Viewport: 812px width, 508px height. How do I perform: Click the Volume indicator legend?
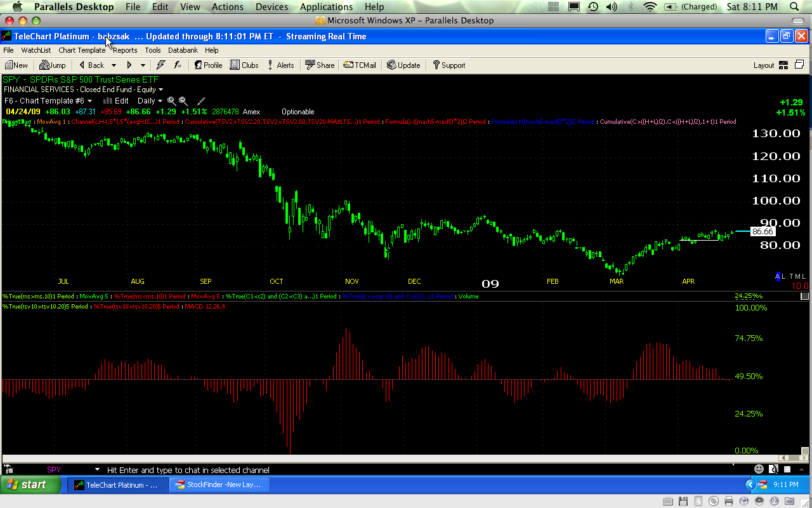468,297
